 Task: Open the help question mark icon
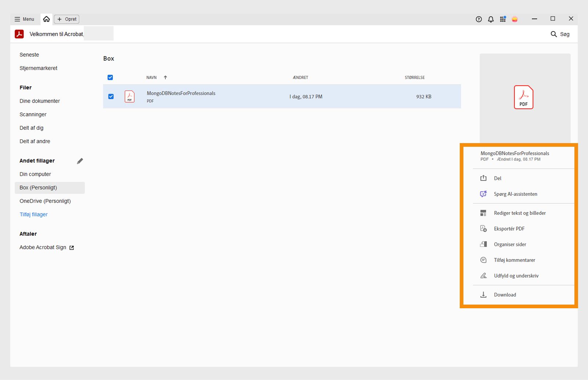click(478, 19)
